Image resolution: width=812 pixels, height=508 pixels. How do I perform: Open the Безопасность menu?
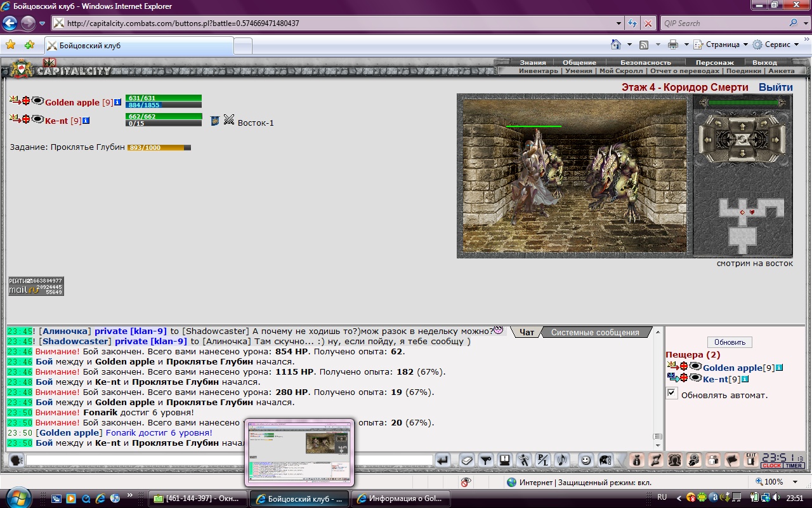646,62
